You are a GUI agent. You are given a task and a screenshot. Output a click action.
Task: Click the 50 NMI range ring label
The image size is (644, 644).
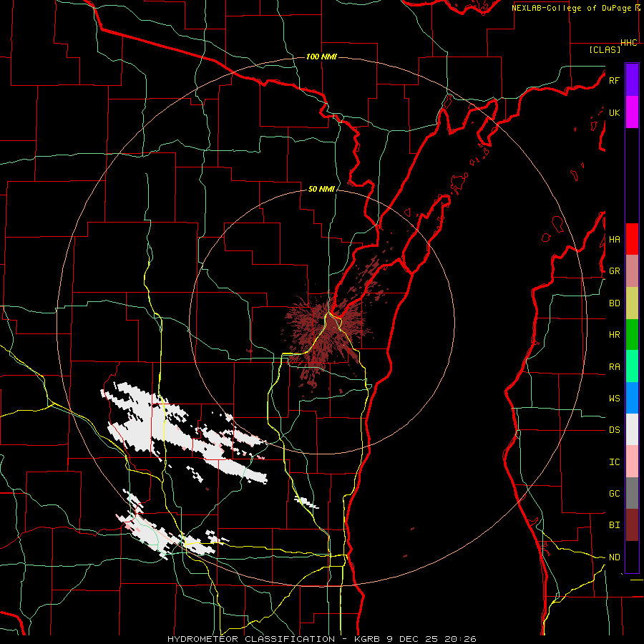[321, 189]
